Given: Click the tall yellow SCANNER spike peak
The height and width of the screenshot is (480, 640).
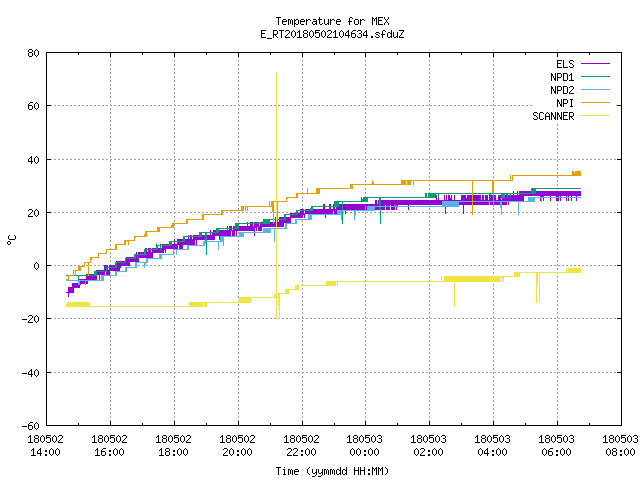Looking at the screenshot, I should click(x=276, y=73).
